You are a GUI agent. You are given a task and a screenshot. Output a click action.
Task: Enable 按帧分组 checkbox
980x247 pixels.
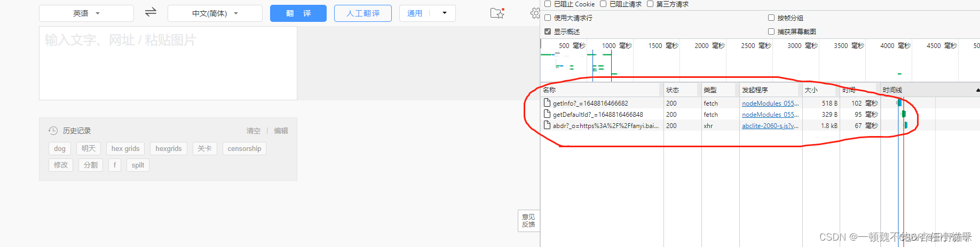click(771, 18)
